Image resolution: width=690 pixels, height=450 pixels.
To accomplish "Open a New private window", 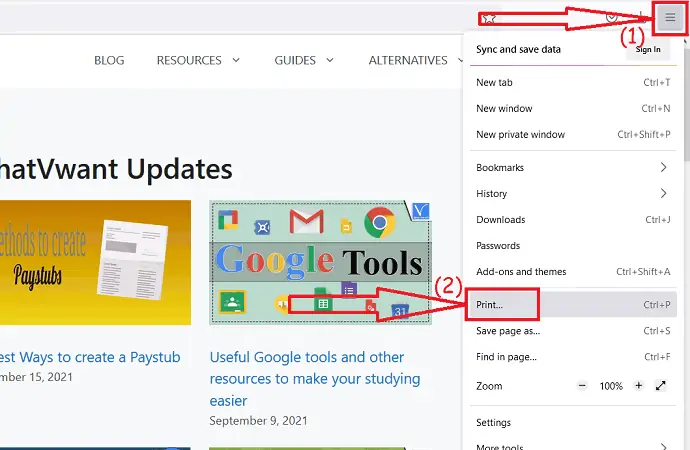I will tap(573, 134).
